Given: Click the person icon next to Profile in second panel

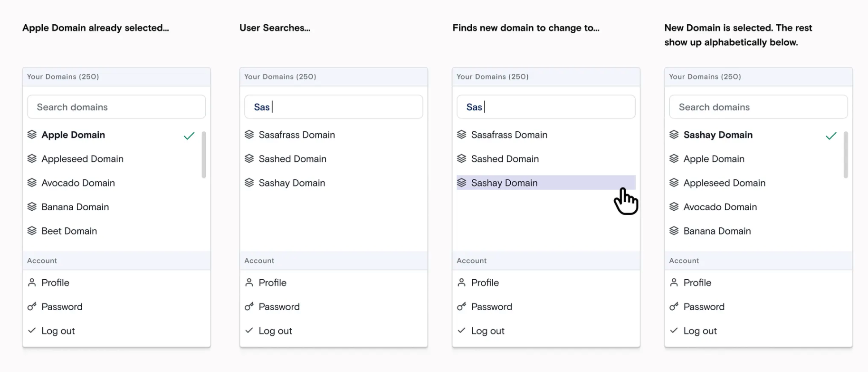Looking at the screenshot, I should click(x=249, y=283).
